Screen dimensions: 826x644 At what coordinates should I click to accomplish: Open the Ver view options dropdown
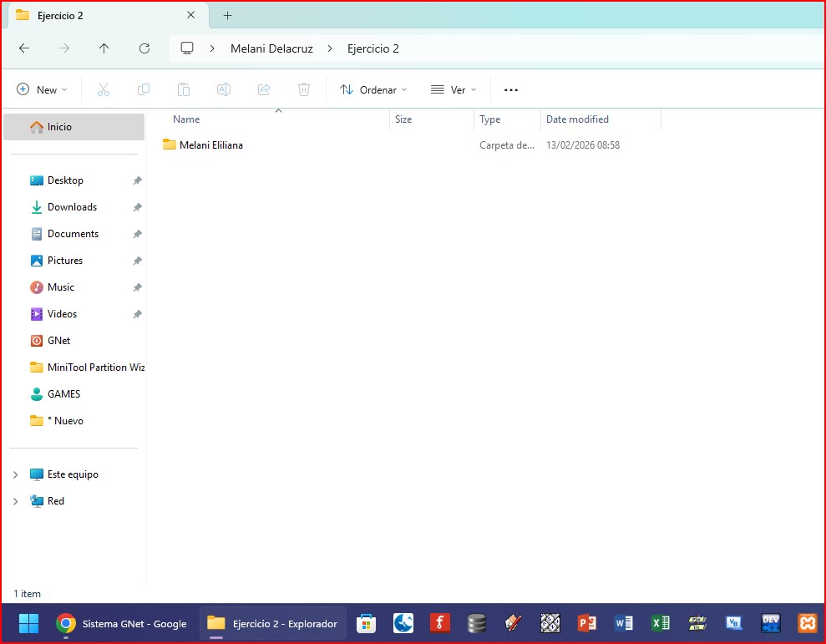(x=454, y=89)
